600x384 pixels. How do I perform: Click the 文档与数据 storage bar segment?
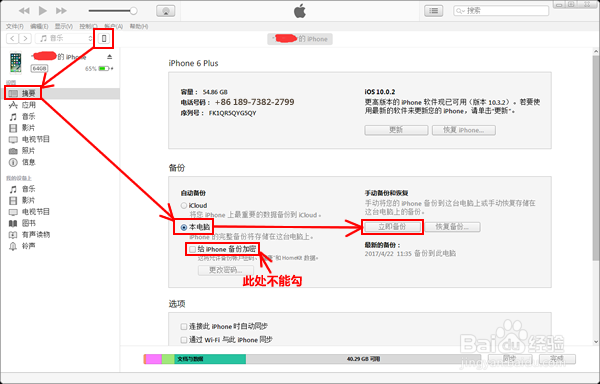click(x=210, y=359)
